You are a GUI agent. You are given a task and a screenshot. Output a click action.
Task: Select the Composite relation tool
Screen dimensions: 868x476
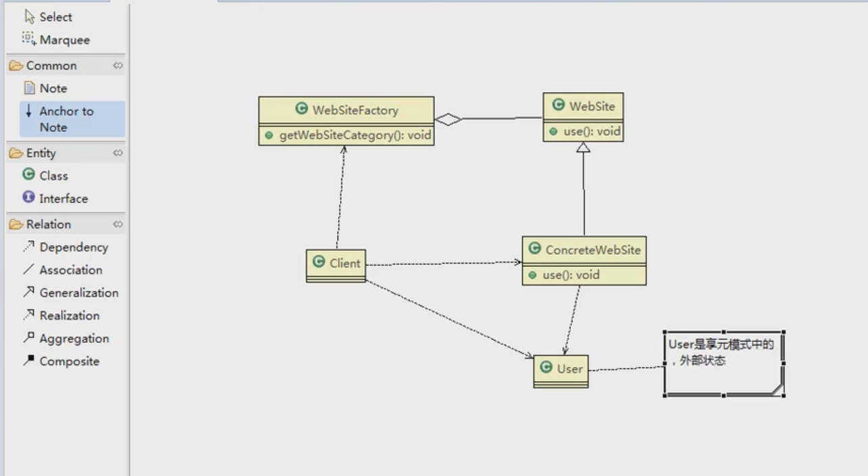pyautogui.click(x=61, y=361)
